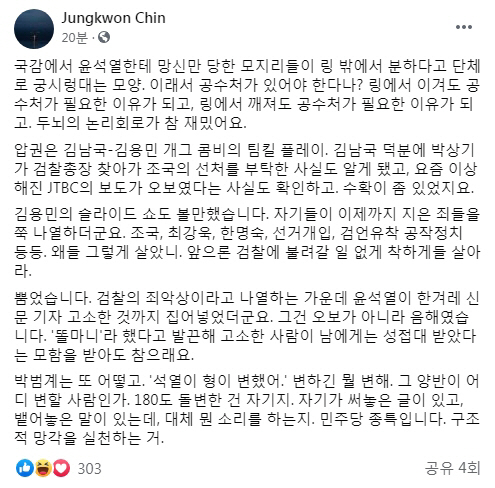Click the paragraph beginning with 박범계는 또 어떻고

click(247, 409)
